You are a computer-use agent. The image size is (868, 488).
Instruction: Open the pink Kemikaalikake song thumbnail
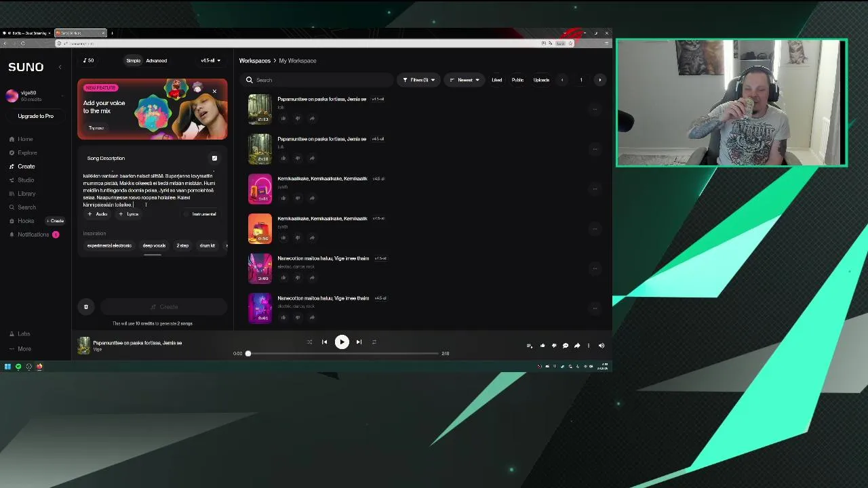260,189
